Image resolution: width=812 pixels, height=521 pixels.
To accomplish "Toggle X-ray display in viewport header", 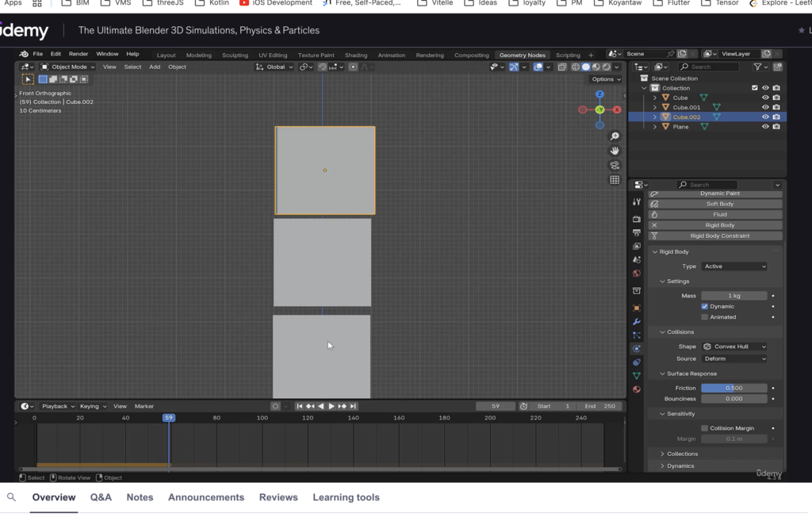I will point(562,67).
